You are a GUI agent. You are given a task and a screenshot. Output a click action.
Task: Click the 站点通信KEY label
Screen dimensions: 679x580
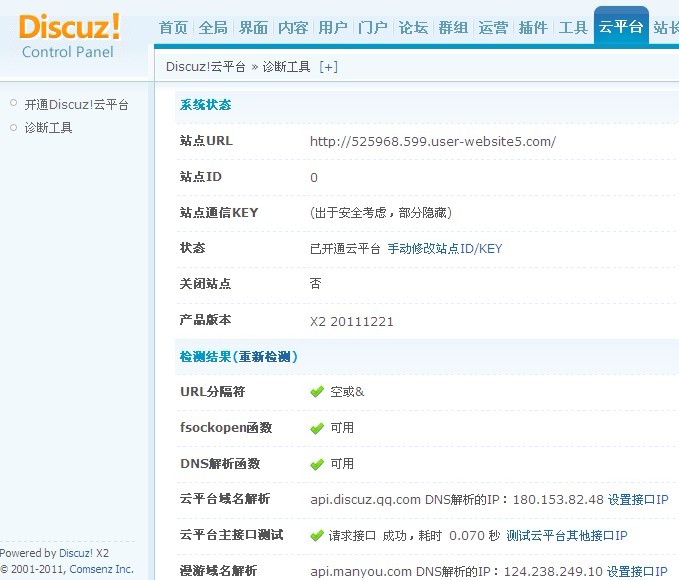(219, 212)
